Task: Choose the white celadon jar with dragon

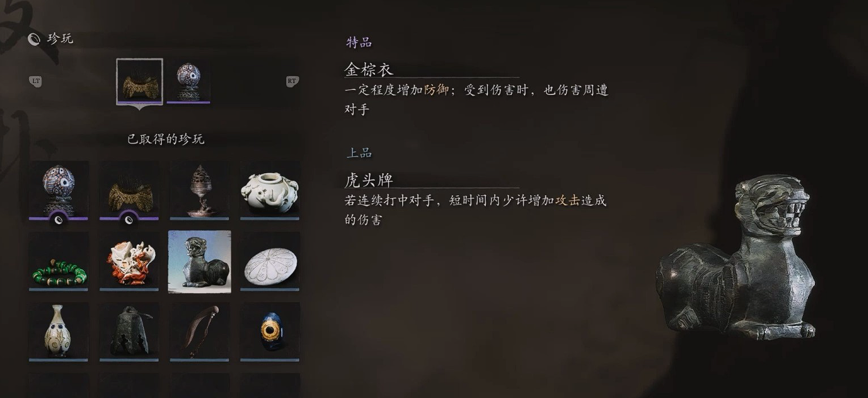Action: 270,191
